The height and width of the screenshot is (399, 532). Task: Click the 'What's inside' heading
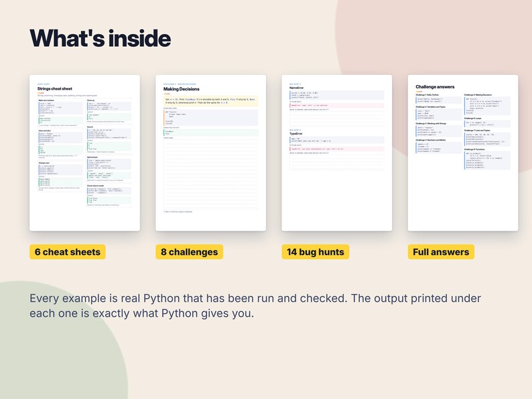click(x=101, y=38)
